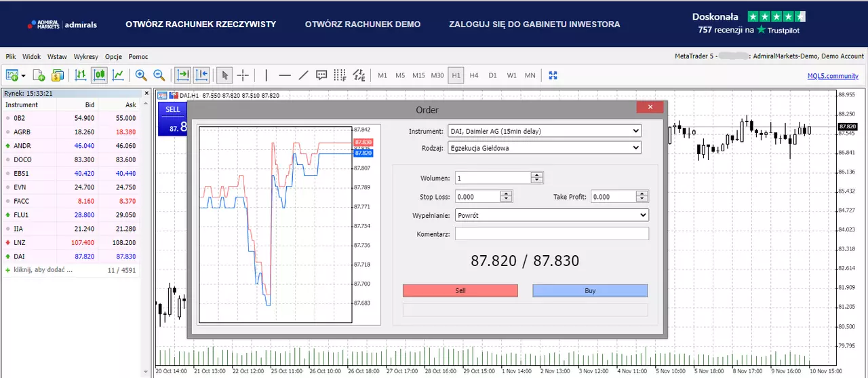Image resolution: width=868 pixels, height=378 pixels.
Task: Toggle chart auto-scroll to end
Action: (182, 75)
